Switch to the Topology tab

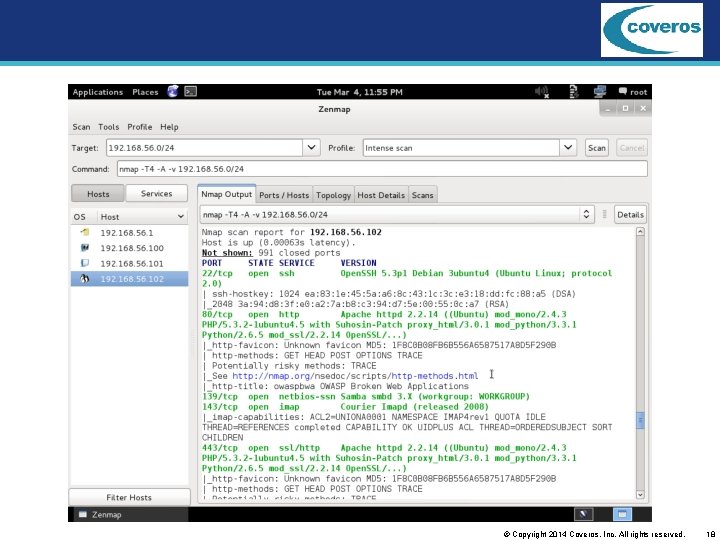pos(333,195)
